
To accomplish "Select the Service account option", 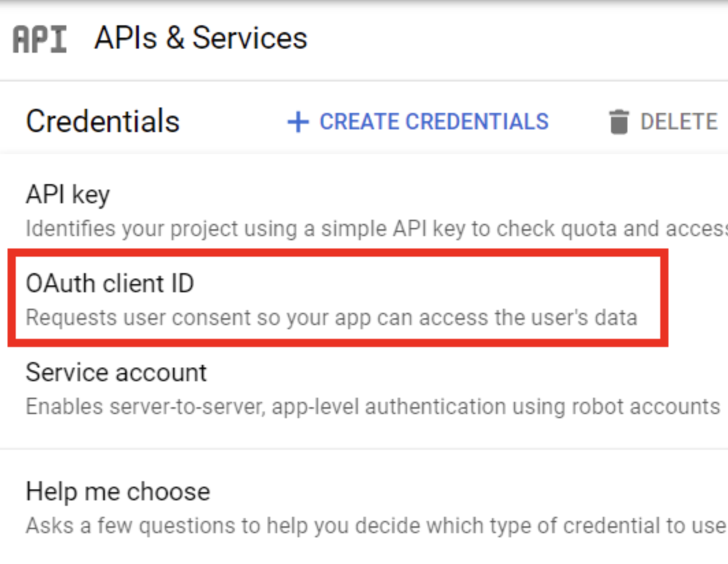I will click(x=116, y=372).
